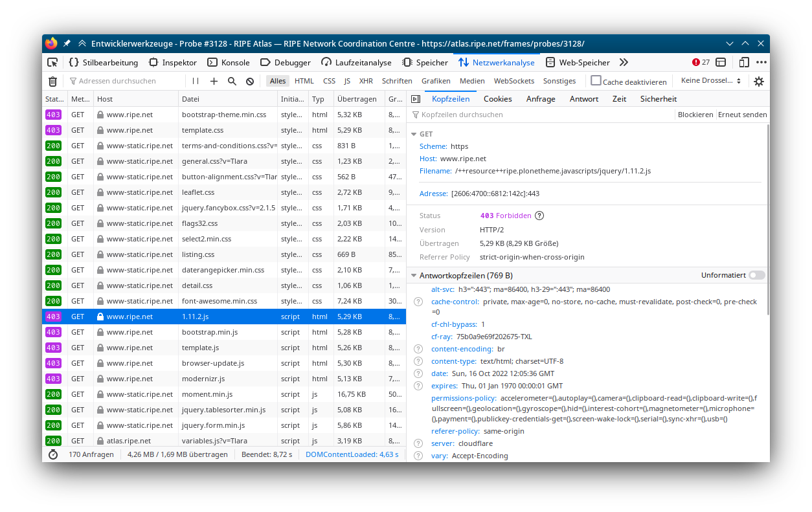Sort by the Datei column header
812x512 pixels.
(x=228, y=99)
